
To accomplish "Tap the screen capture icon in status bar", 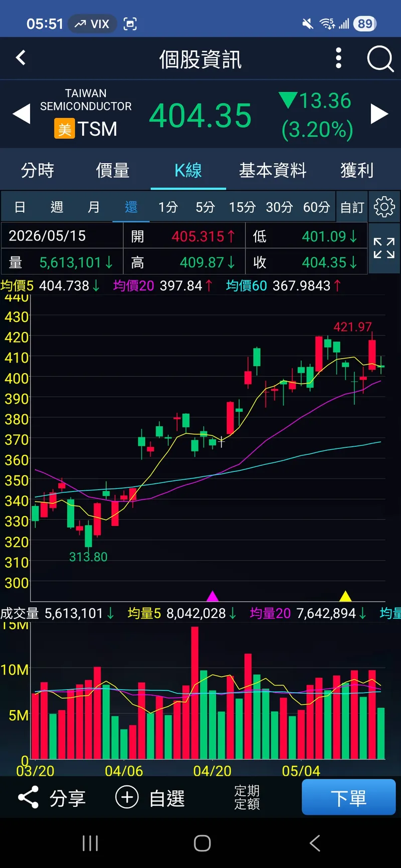I will tap(130, 24).
